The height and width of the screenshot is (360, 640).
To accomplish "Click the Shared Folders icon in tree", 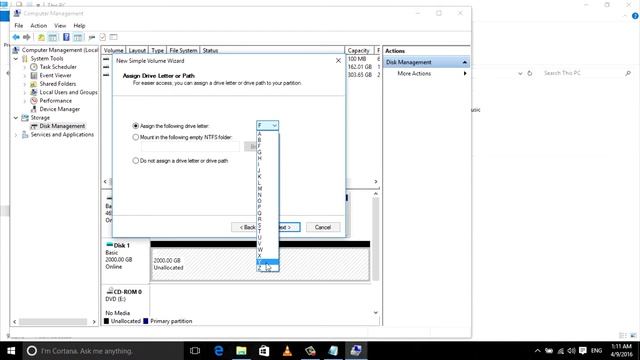I will coord(34,84).
